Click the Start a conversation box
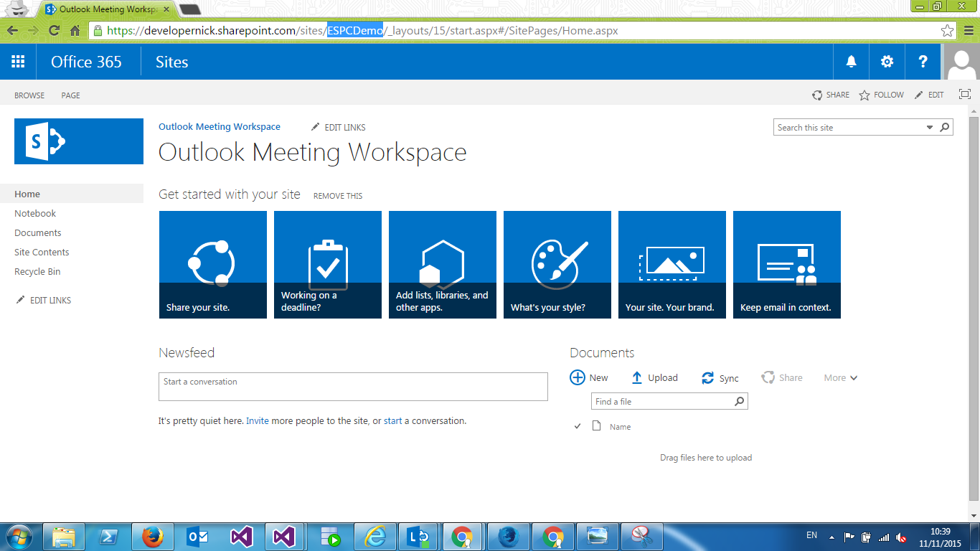The image size is (980, 551). (x=353, y=387)
